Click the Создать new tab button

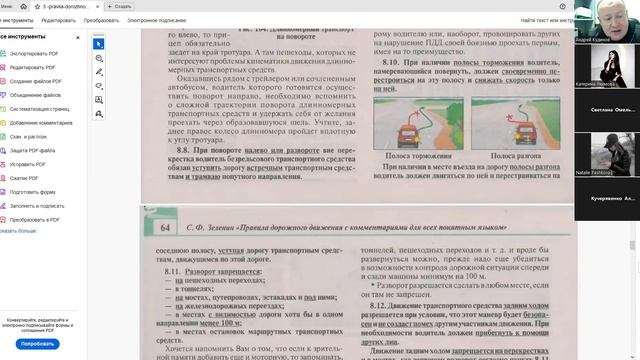click(119, 7)
